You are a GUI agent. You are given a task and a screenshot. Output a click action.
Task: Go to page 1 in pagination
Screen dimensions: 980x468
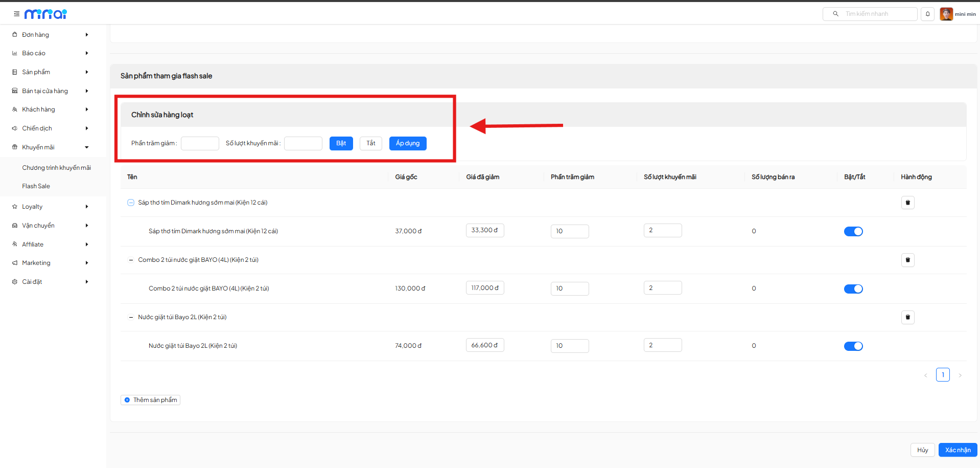point(943,375)
